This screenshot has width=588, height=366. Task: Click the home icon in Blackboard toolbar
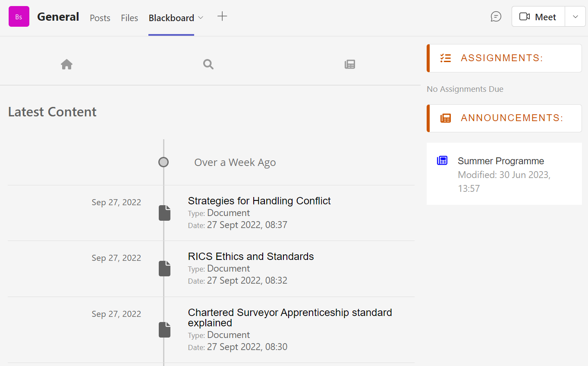tap(66, 64)
